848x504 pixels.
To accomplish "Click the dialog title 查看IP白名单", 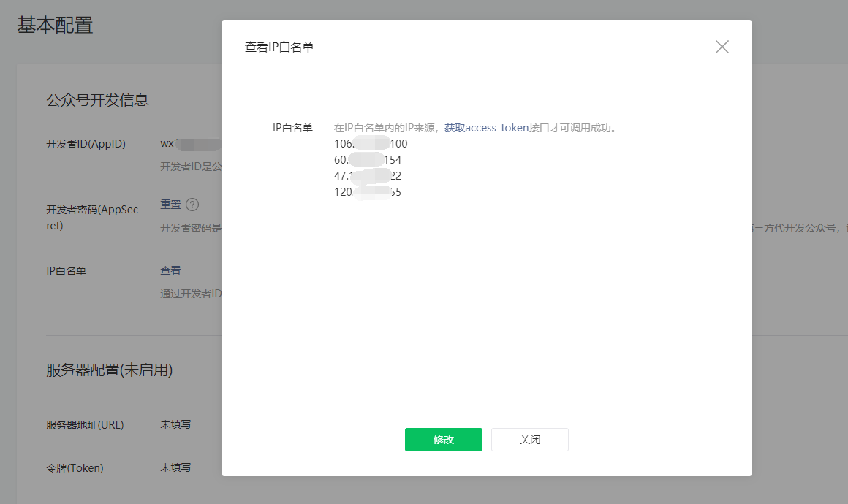I will [279, 47].
